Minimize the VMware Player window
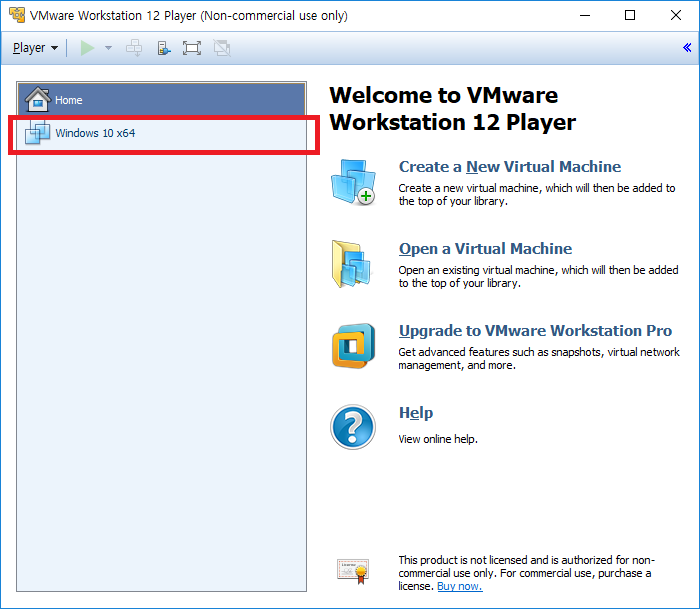700x609 pixels. point(585,15)
